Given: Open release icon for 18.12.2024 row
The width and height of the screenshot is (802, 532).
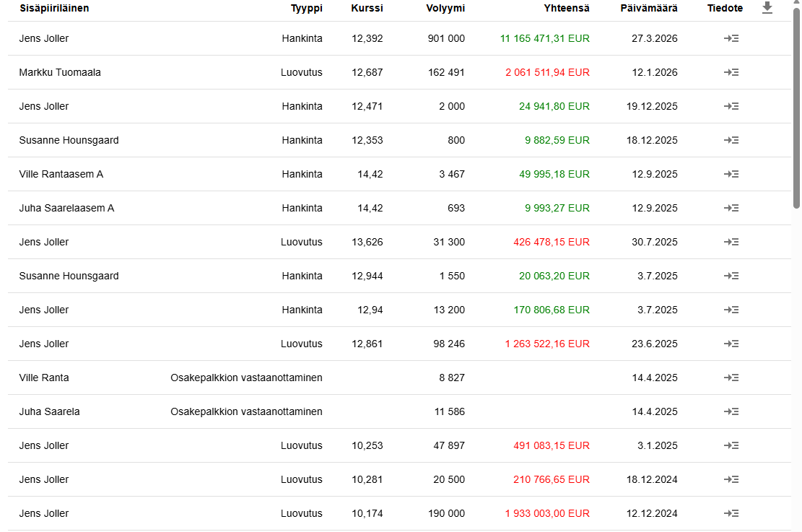Looking at the screenshot, I should (731, 479).
